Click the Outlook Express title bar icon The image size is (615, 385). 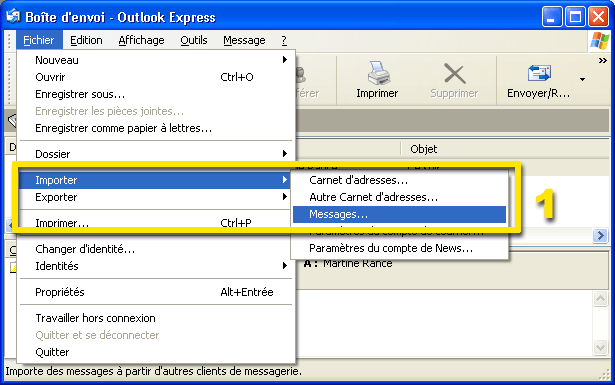[13, 16]
